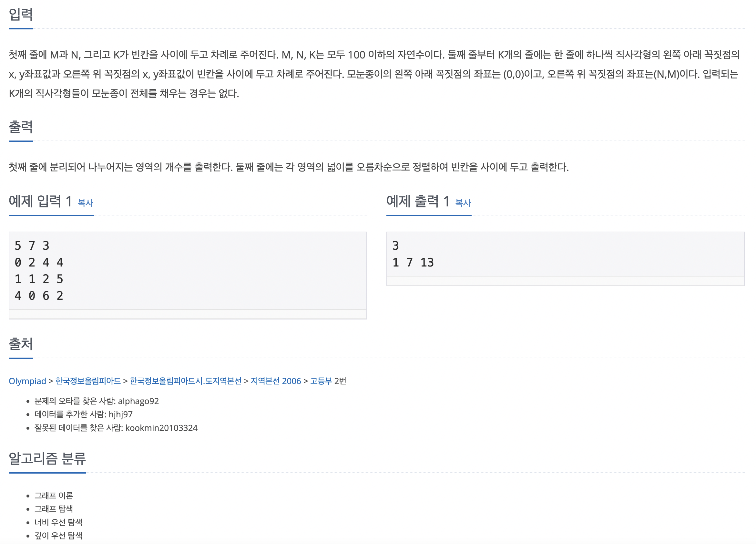This screenshot has width=756, height=544.
Task: Click the 예제 입력 1 heading
Action: (x=40, y=202)
